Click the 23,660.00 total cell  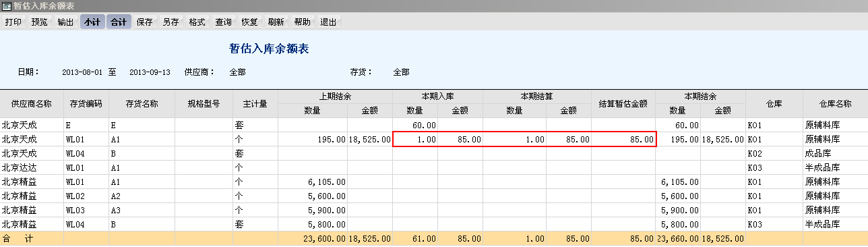click(x=678, y=238)
